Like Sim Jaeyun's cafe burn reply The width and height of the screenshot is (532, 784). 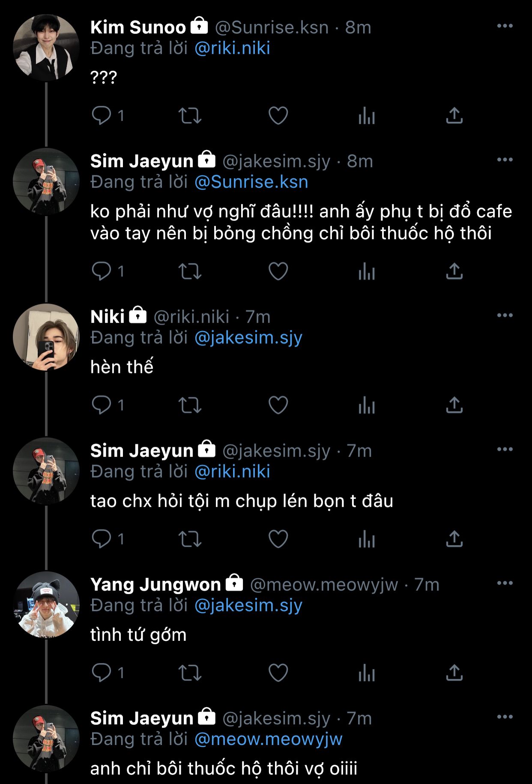[x=278, y=271]
